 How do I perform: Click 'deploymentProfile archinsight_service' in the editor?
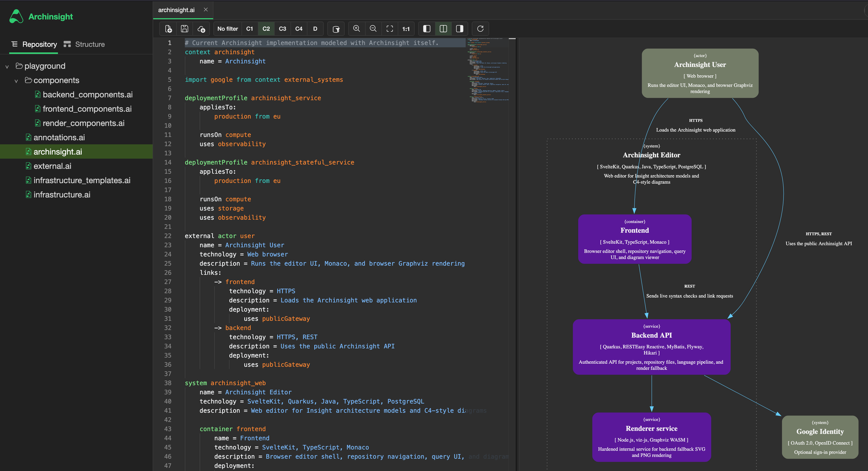click(x=253, y=98)
